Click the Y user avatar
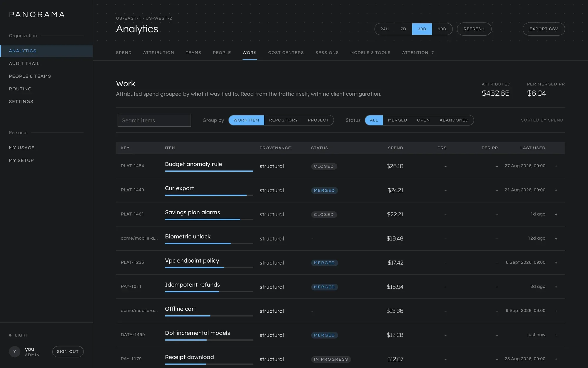Image resolution: width=588 pixels, height=368 pixels. pos(15,352)
